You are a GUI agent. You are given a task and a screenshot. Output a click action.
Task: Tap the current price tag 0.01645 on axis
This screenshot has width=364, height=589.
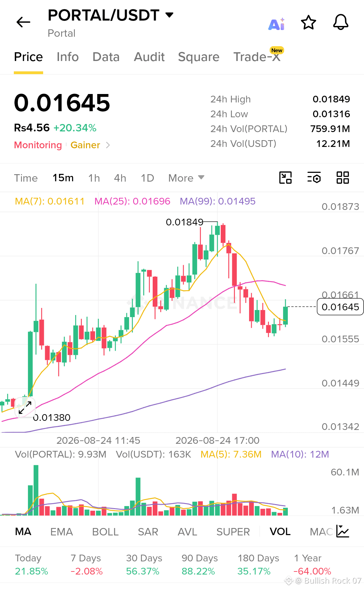(340, 307)
